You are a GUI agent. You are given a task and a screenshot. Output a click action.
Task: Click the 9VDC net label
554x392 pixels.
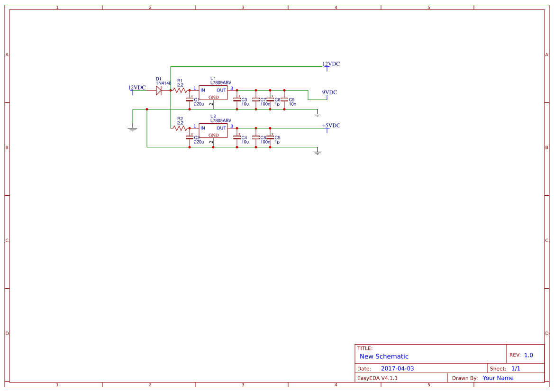329,92
